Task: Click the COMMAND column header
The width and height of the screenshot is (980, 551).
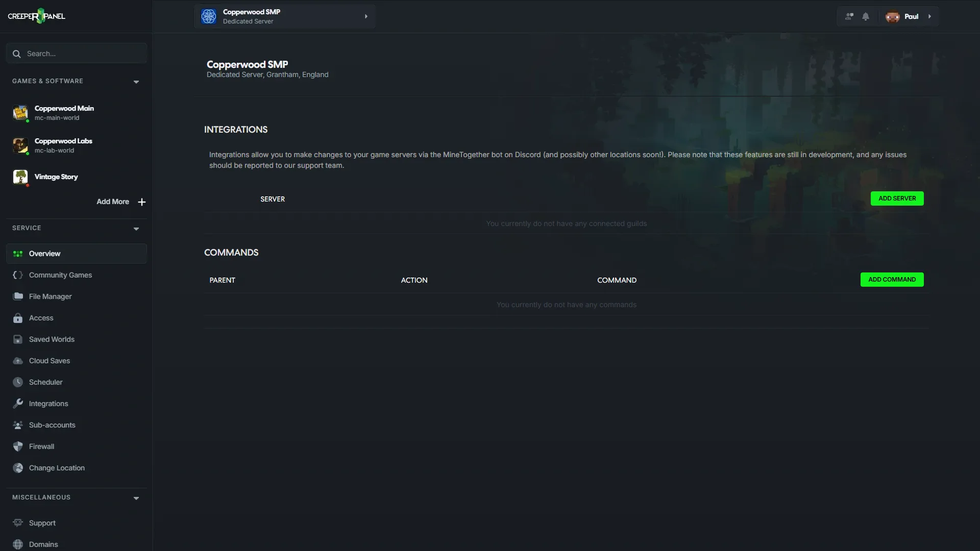Action: tap(617, 280)
